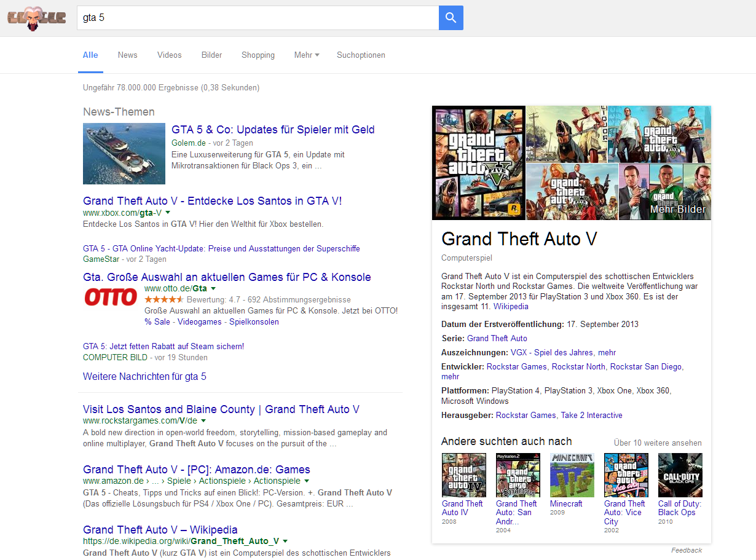The height and width of the screenshot is (560, 756).
Task: Click Take 2 Interactive publisher link
Action: 591,415
